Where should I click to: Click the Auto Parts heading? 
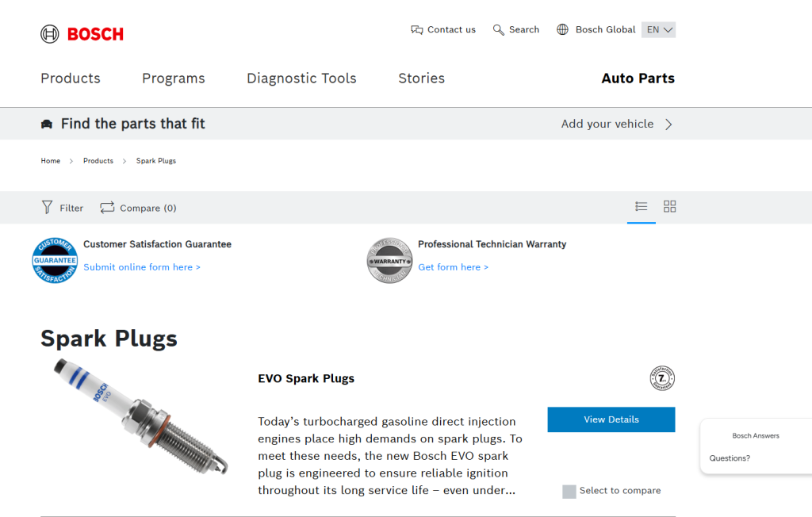[x=638, y=79]
